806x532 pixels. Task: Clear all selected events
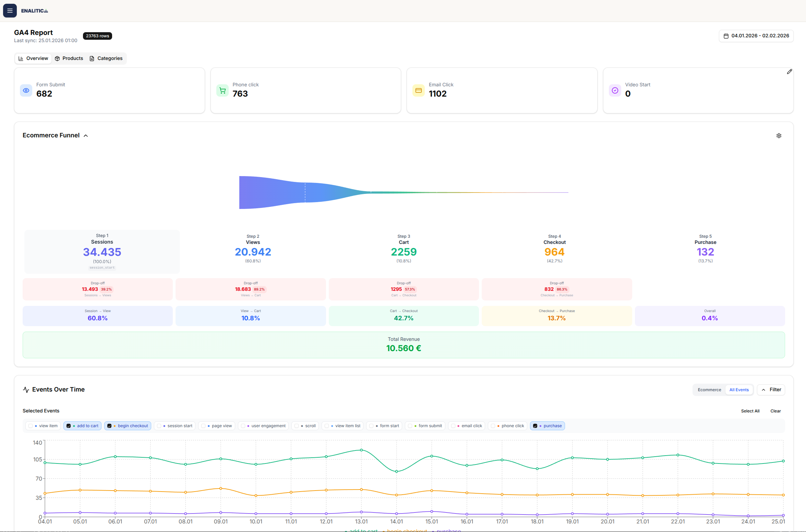775,411
